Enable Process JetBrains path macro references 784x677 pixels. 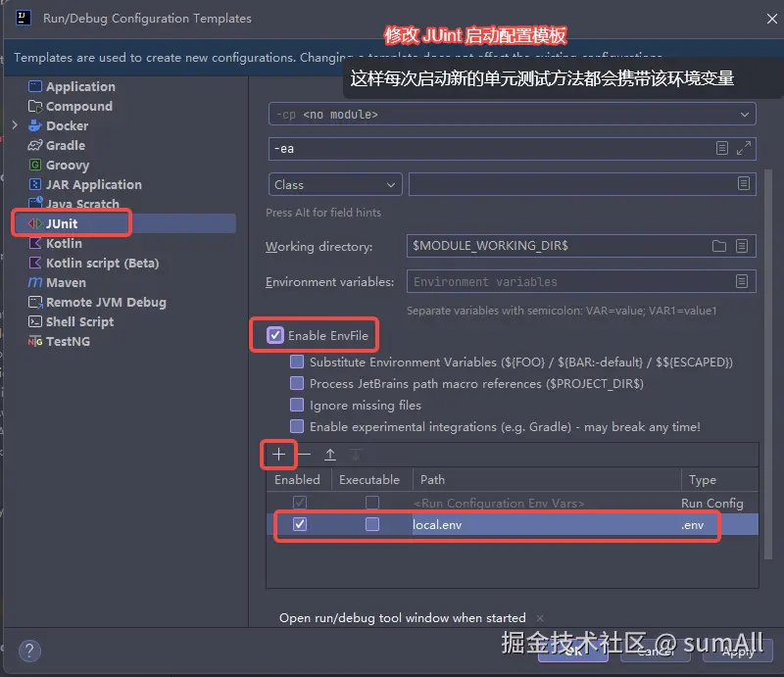point(297,383)
